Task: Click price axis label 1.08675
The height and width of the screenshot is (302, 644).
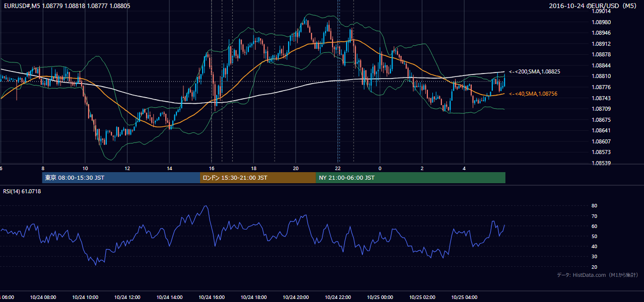Action: click(x=601, y=120)
